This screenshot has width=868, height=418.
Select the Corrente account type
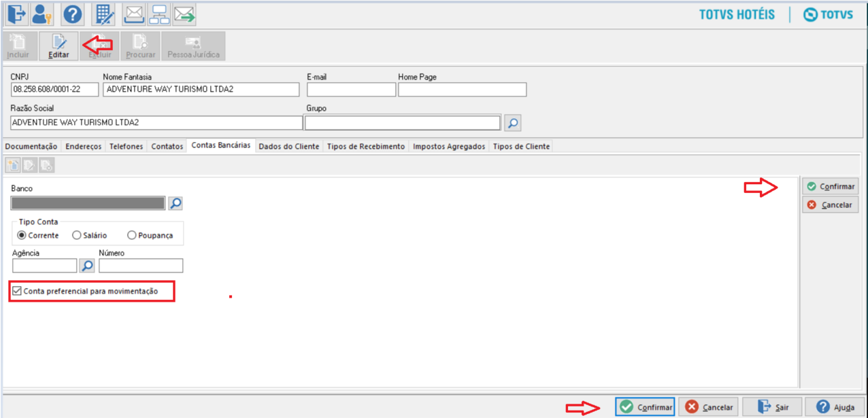pos(38,235)
